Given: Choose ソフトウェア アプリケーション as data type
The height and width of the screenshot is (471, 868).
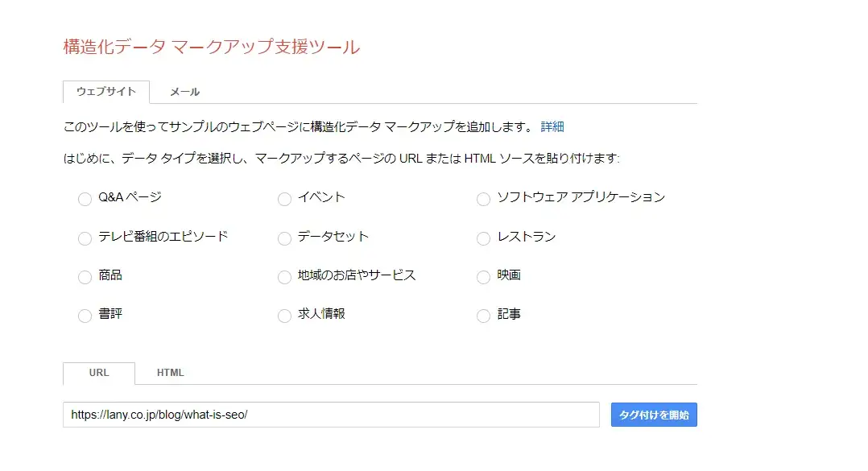Looking at the screenshot, I should click(x=483, y=199).
